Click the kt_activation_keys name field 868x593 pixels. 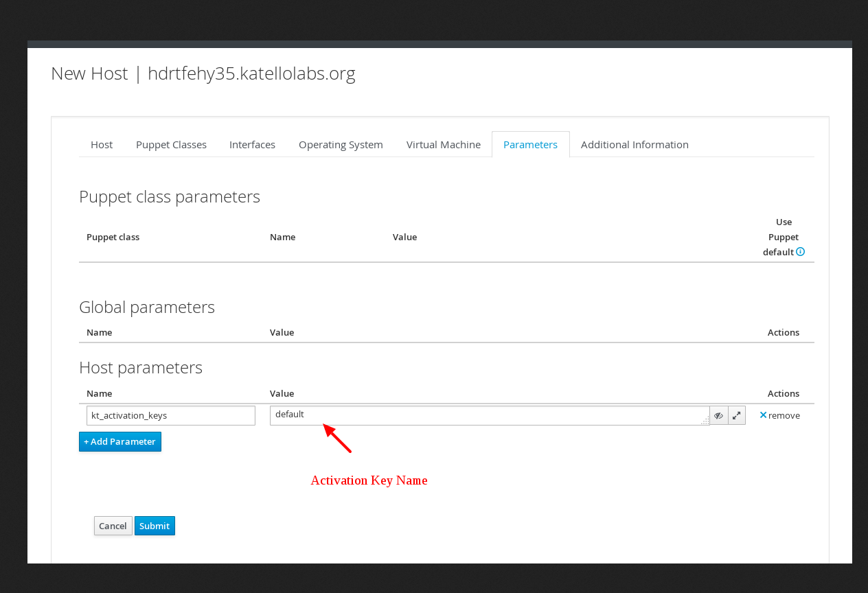170,415
